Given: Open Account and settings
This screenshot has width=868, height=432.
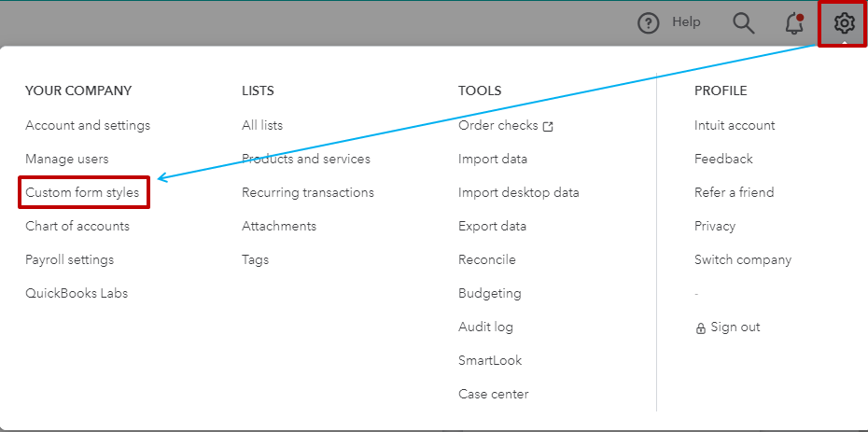Looking at the screenshot, I should tap(88, 125).
